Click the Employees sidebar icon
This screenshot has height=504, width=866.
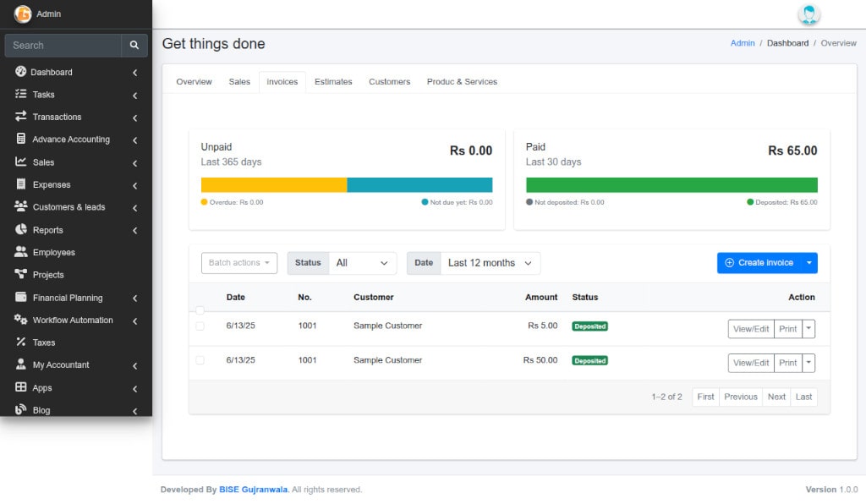click(x=21, y=252)
